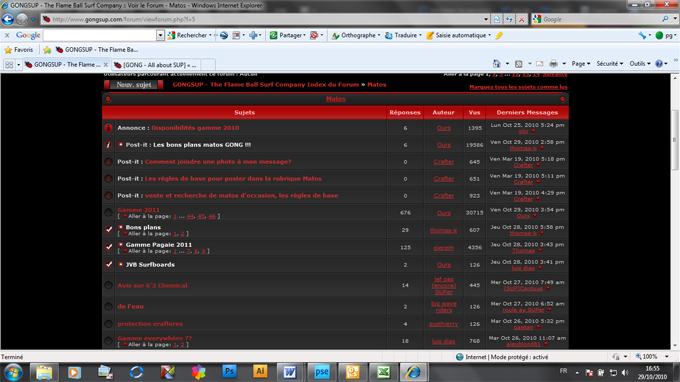This screenshot has height=382, width=680.
Task: Toggle the checkmark icon beside Bons plans
Action: (108, 230)
